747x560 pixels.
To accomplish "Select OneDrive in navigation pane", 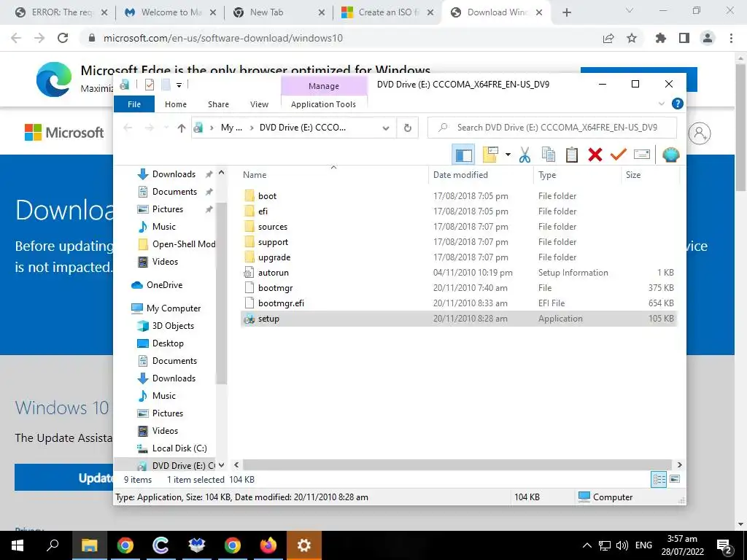I will [x=164, y=285].
